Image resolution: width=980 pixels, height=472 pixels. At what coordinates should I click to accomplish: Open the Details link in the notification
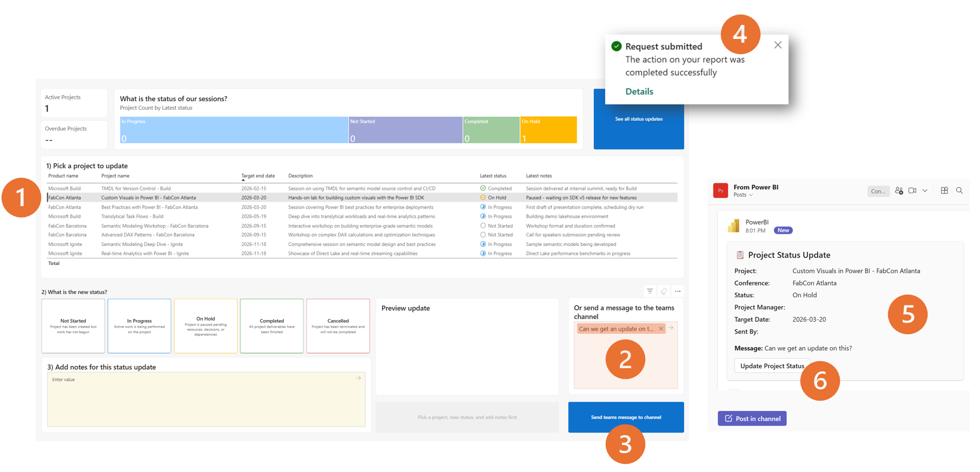click(x=639, y=91)
